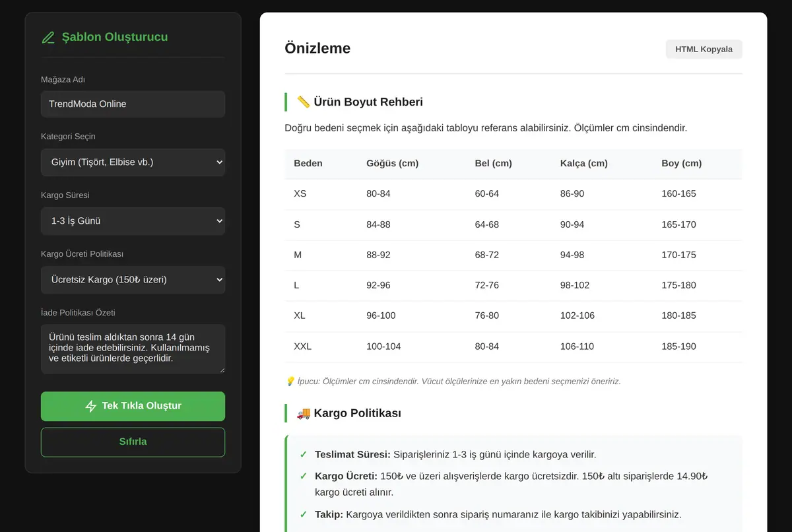This screenshot has width=792, height=532.
Task: Open the Kategori Seçin dropdown
Action: pyautogui.click(x=133, y=162)
